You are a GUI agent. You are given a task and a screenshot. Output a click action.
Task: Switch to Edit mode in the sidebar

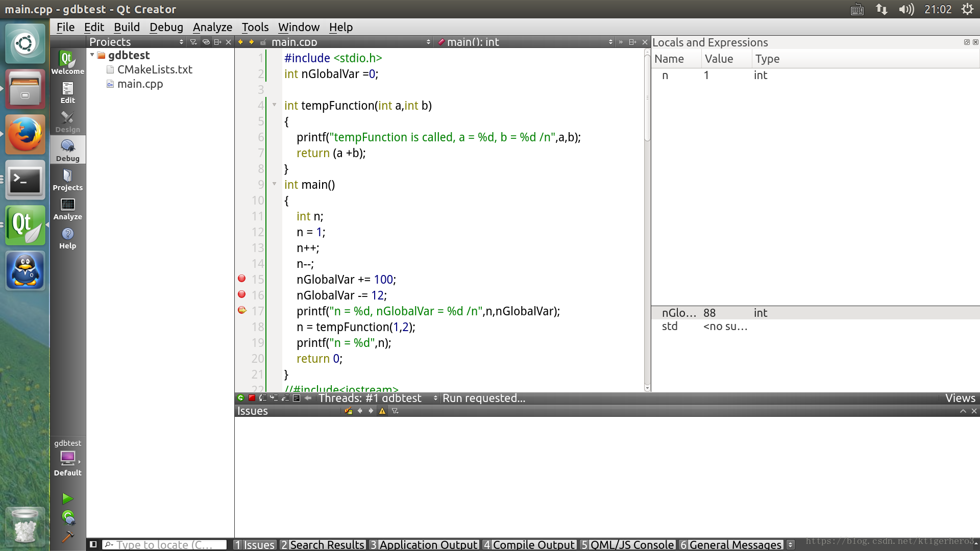(x=67, y=92)
